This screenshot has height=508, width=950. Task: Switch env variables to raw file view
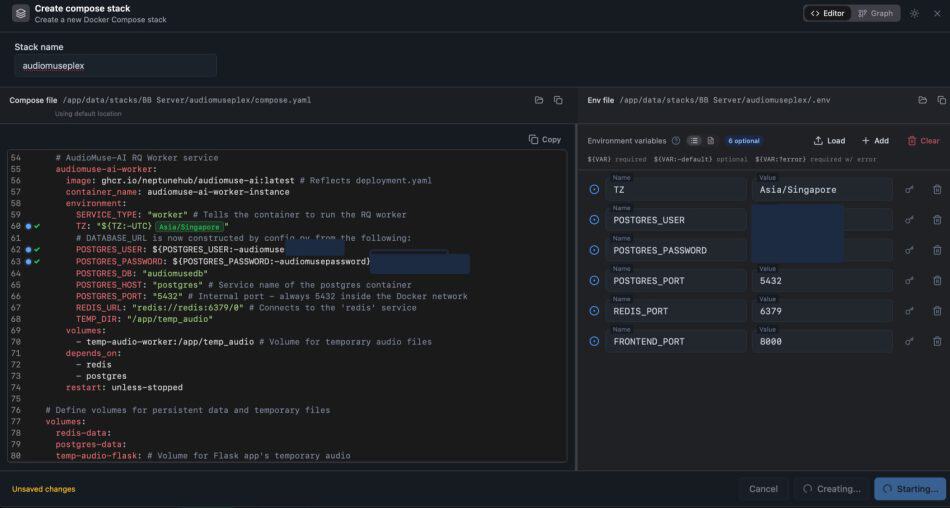click(x=711, y=141)
